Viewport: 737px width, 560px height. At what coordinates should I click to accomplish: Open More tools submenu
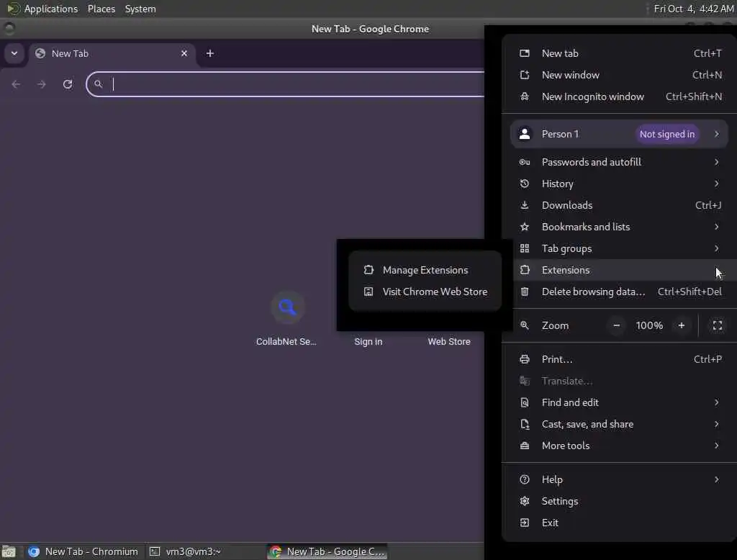coord(620,446)
